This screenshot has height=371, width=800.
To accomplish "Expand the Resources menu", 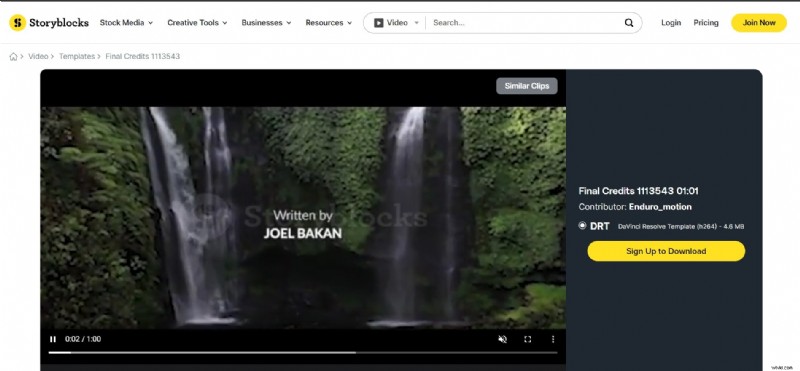I will [x=329, y=22].
